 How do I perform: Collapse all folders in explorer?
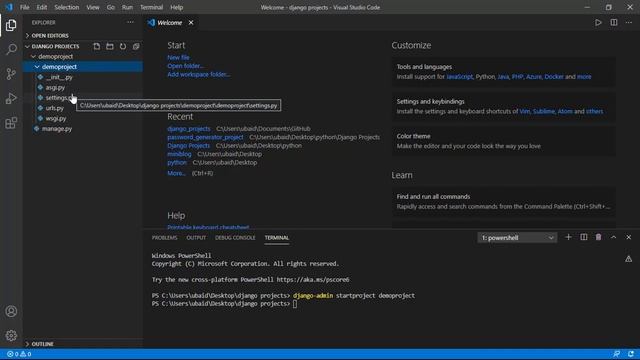136,47
